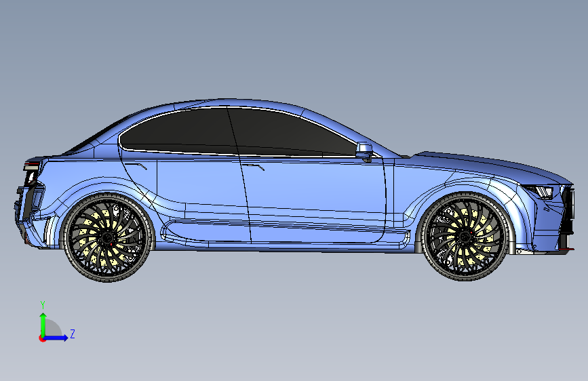Select the front door handle

pyautogui.click(x=253, y=167)
